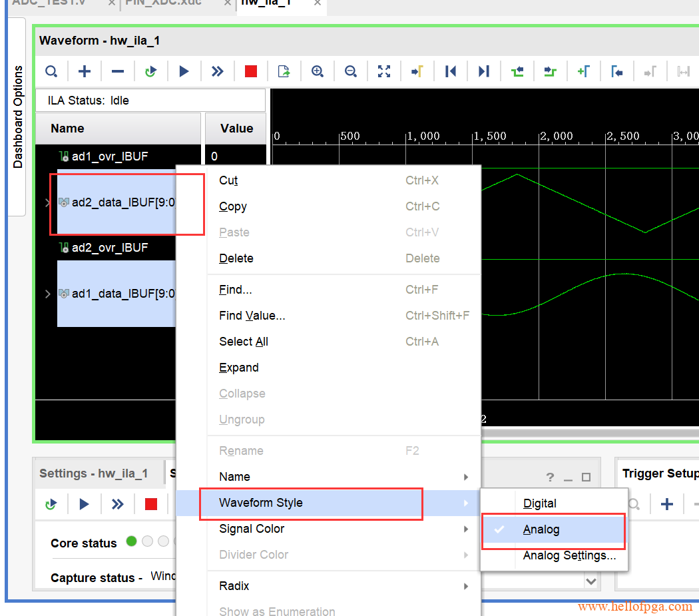Click the Run trigger immediate double-arrow icon
Screen dimensions: 699x616
218,72
